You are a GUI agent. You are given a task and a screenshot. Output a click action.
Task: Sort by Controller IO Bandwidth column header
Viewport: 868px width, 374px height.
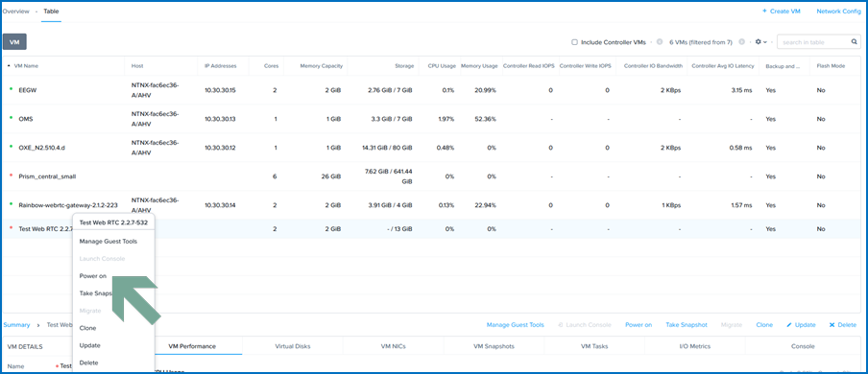coord(653,66)
